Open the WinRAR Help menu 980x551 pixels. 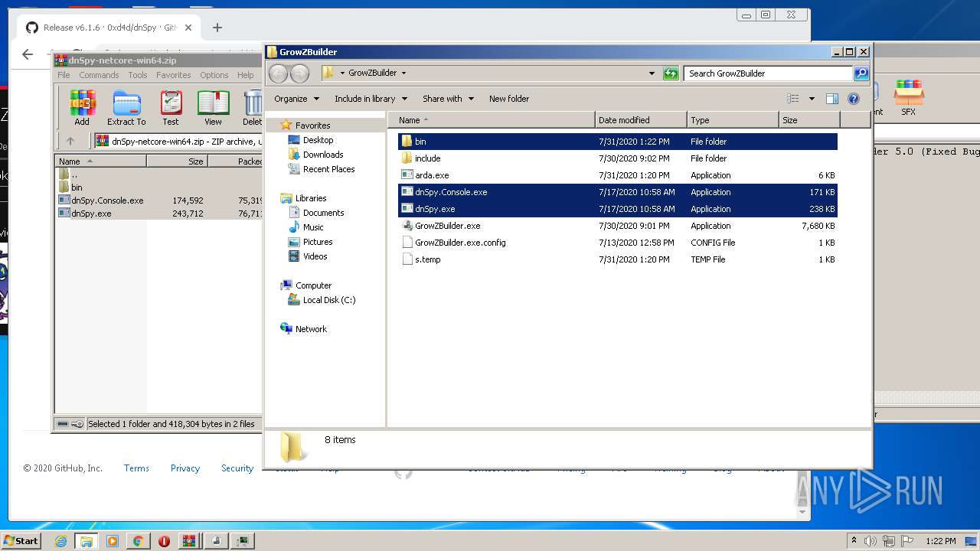245,75
